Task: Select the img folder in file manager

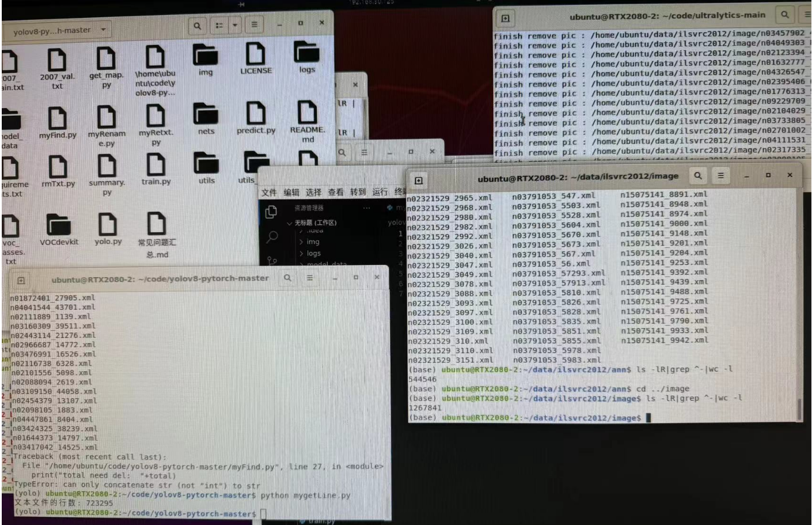Action: click(205, 60)
